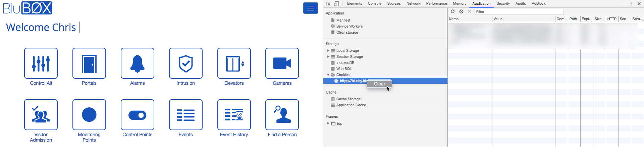
Task: Open the Intrusion shield icon
Action: [186, 63]
